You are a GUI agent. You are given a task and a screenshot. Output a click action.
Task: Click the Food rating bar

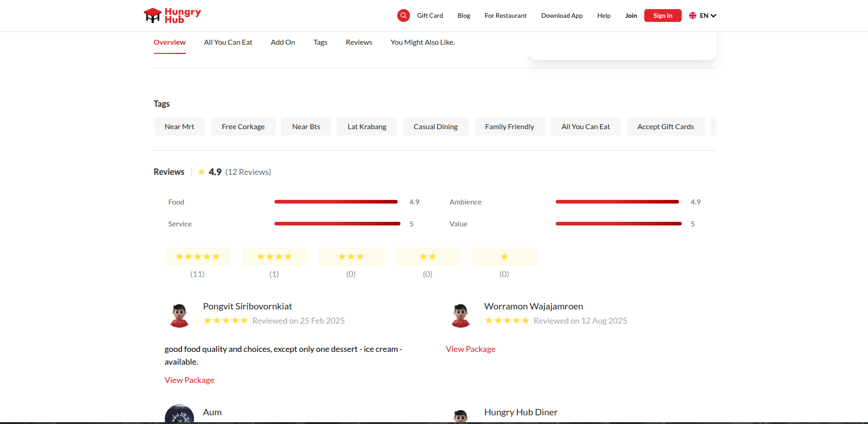point(336,202)
